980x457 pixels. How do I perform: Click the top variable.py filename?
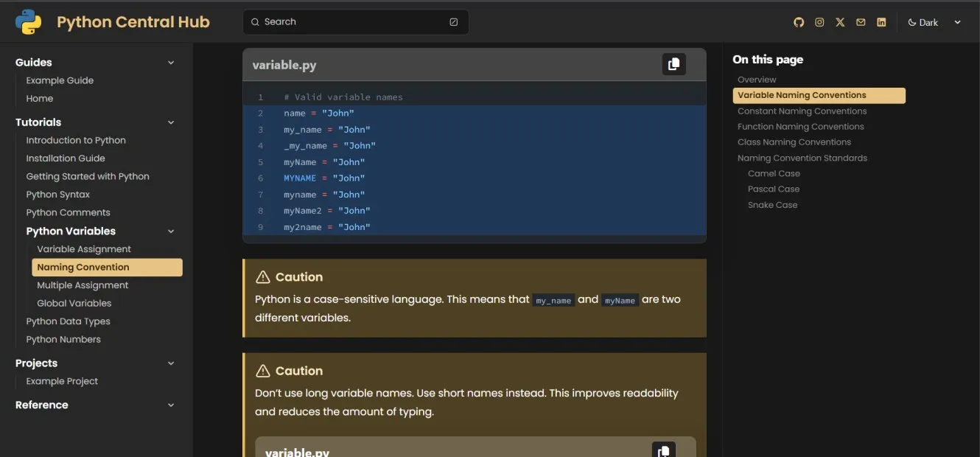click(x=284, y=65)
